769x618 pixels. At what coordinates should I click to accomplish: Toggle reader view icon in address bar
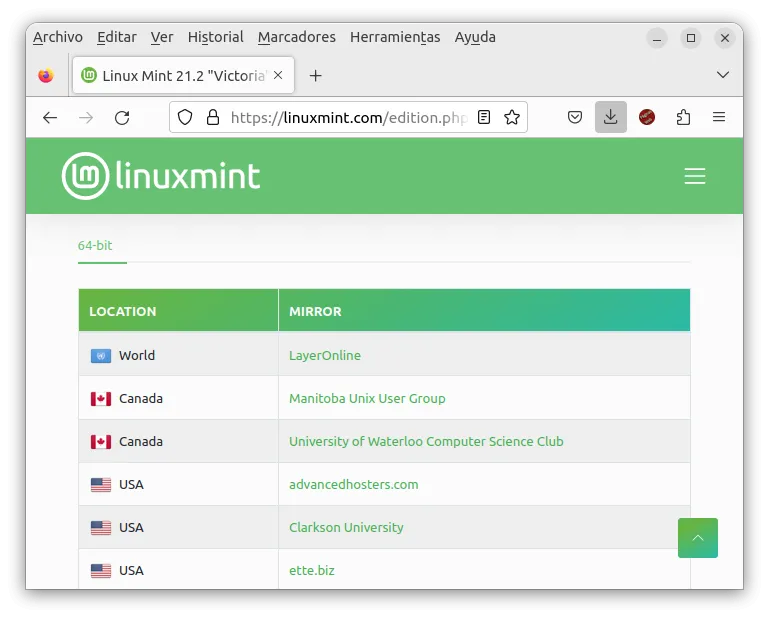(x=484, y=117)
